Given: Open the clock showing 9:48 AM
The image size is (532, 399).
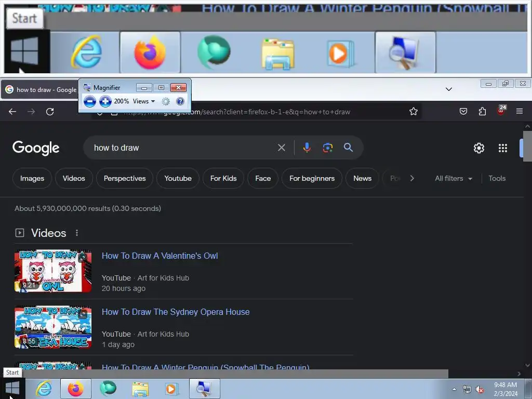Looking at the screenshot, I should tap(505, 389).
